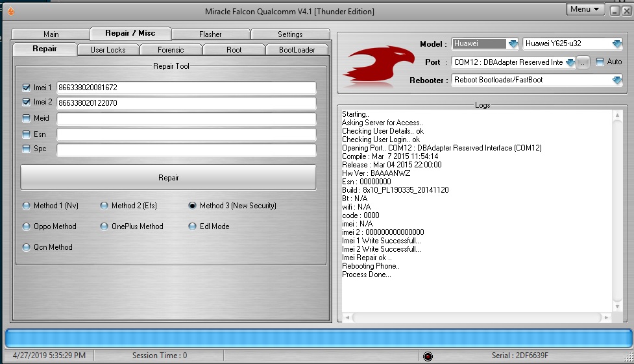Select OnePlus Method radio button
The height and width of the screenshot is (364, 634).
coord(104,226)
